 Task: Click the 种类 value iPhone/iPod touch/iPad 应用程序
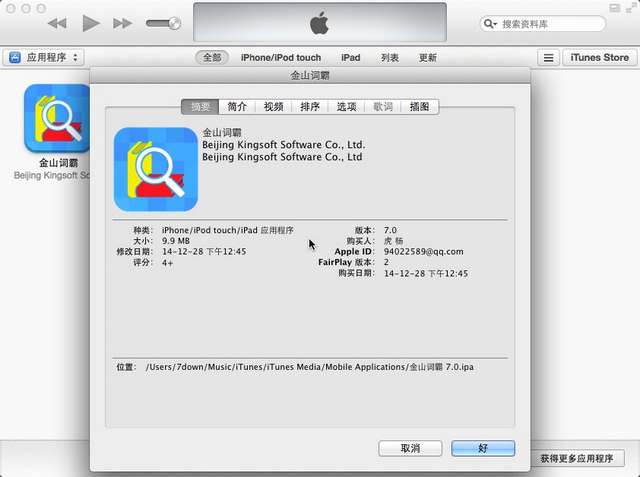click(x=228, y=230)
